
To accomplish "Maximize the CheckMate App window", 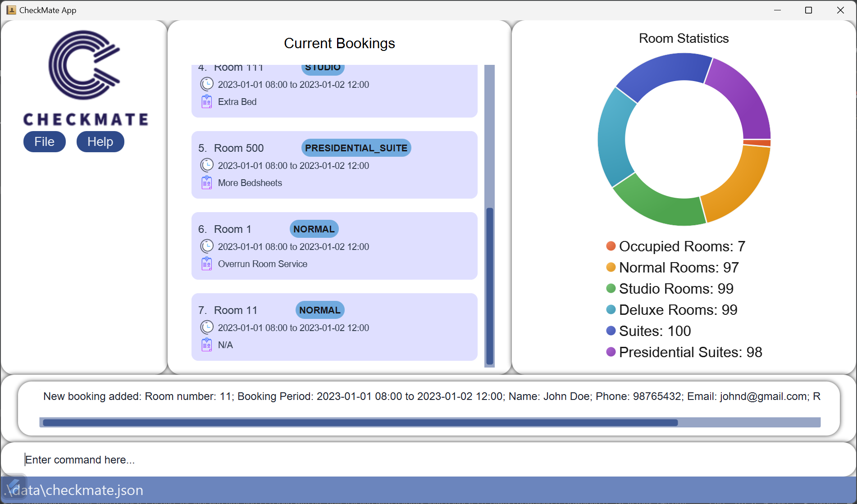I will pos(808,10).
